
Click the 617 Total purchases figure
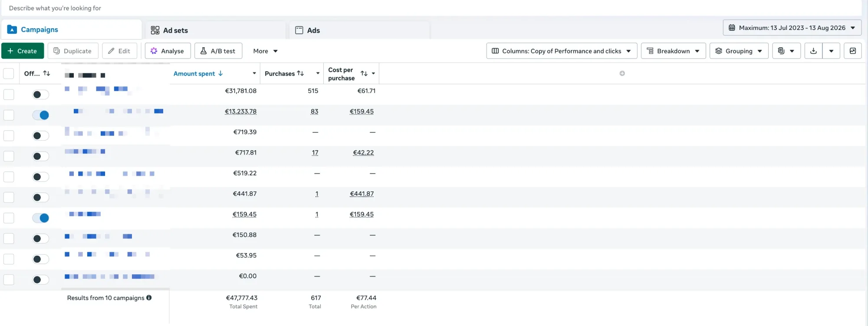tap(316, 298)
